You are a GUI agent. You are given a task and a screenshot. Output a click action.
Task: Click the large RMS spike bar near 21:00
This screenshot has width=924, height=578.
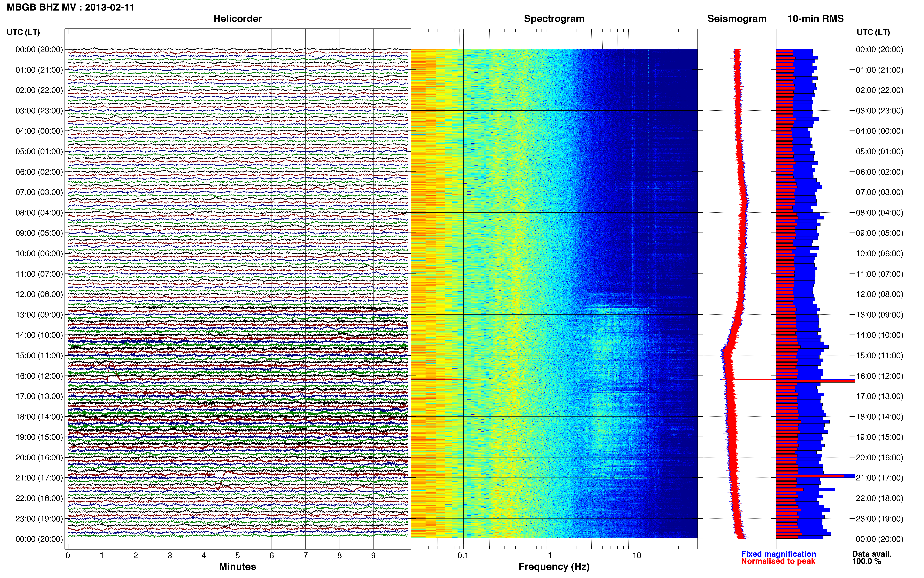815,476
